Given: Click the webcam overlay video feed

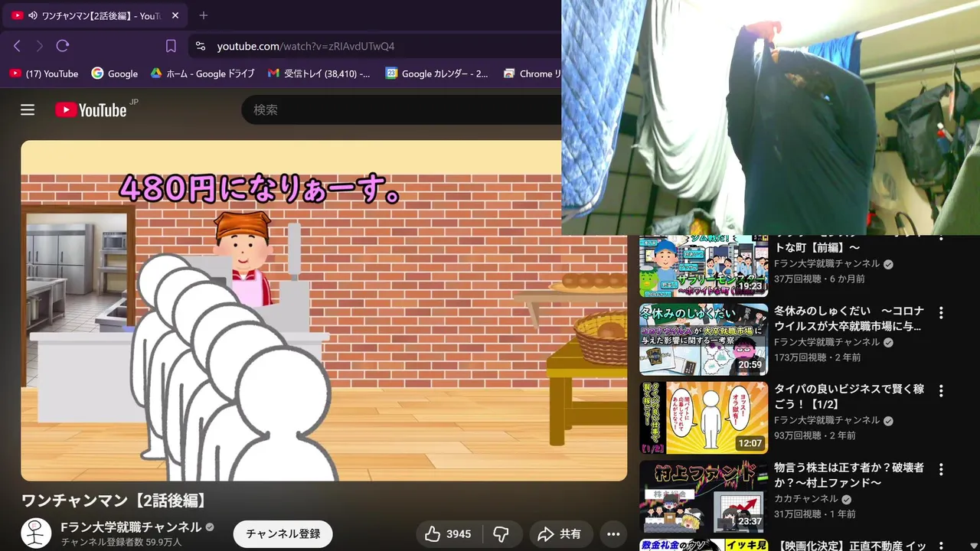Looking at the screenshot, I should pos(771,117).
